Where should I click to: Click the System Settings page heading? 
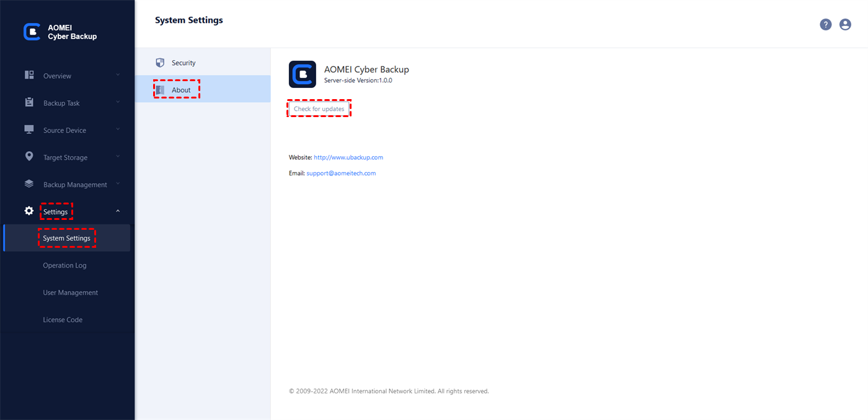(189, 20)
